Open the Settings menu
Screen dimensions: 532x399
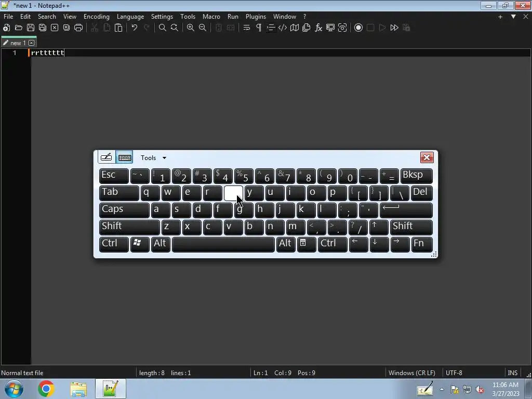(162, 17)
